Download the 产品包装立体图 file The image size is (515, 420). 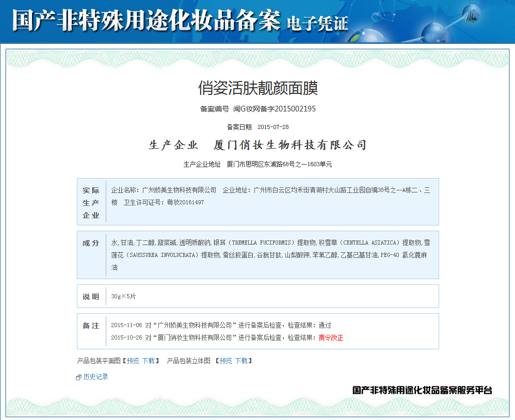[241, 361]
